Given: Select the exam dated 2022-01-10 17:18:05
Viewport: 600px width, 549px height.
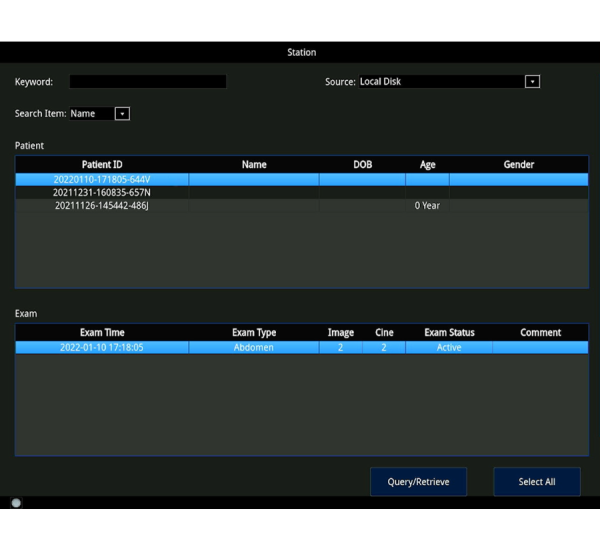Looking at the screenshot, I should click(x=102, y=348).
